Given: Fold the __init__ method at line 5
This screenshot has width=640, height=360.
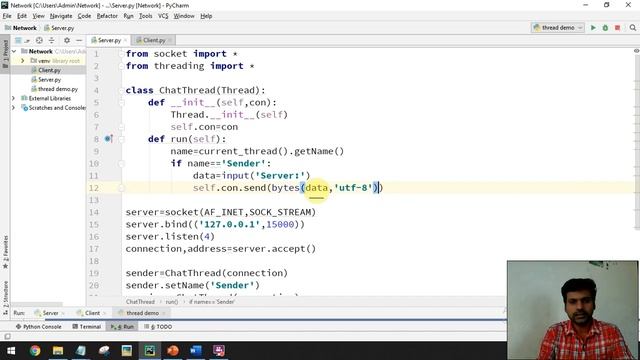Looking at the screenshot, I should tap(121, 102).
